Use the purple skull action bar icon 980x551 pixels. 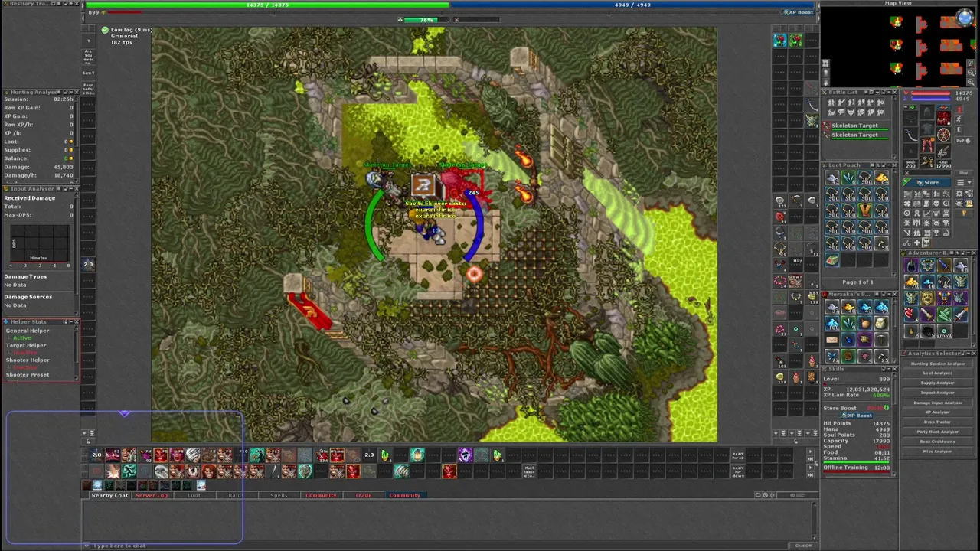click(465, 455)
